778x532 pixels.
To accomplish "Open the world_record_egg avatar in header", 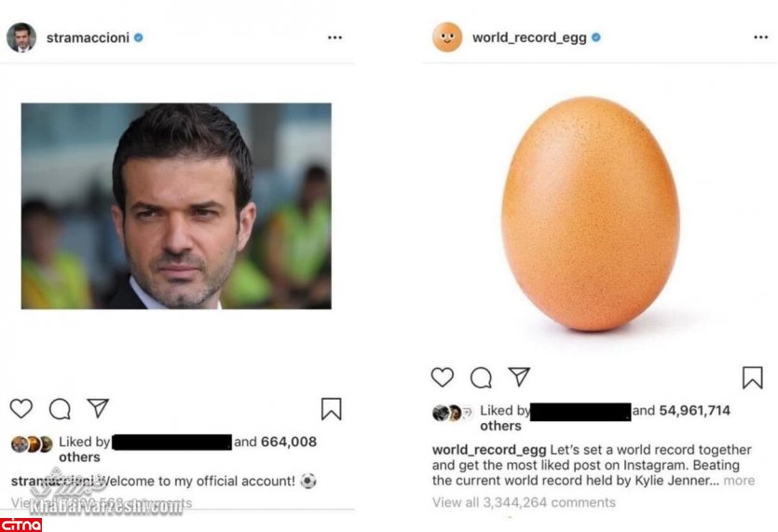I will click(x=447, y=38).
